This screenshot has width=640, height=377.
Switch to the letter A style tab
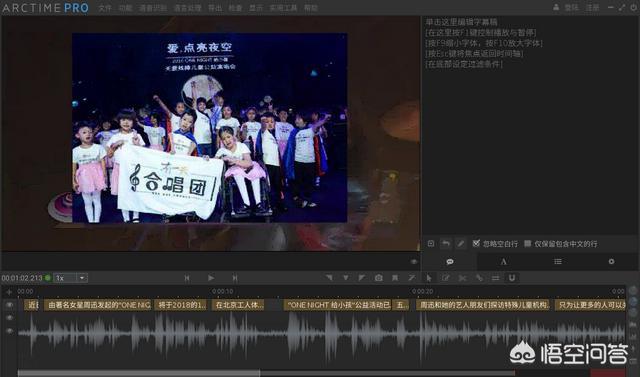(x=504, y=262)
